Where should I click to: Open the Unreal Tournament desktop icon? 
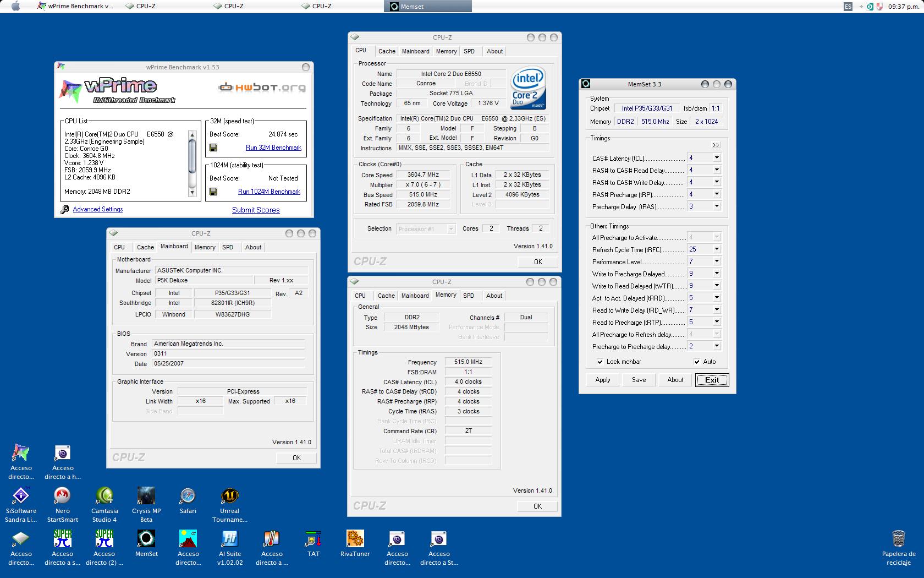pos(230,497)
